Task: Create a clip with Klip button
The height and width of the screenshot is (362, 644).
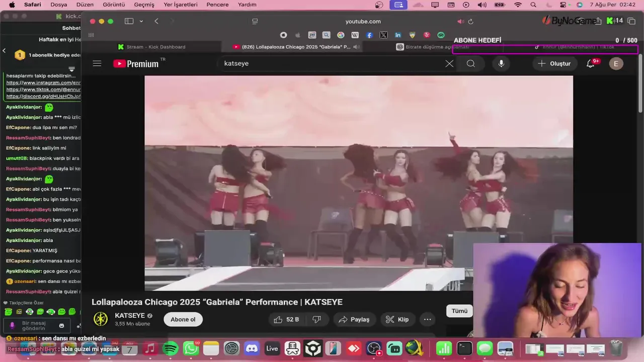Action: coord(397,319)
